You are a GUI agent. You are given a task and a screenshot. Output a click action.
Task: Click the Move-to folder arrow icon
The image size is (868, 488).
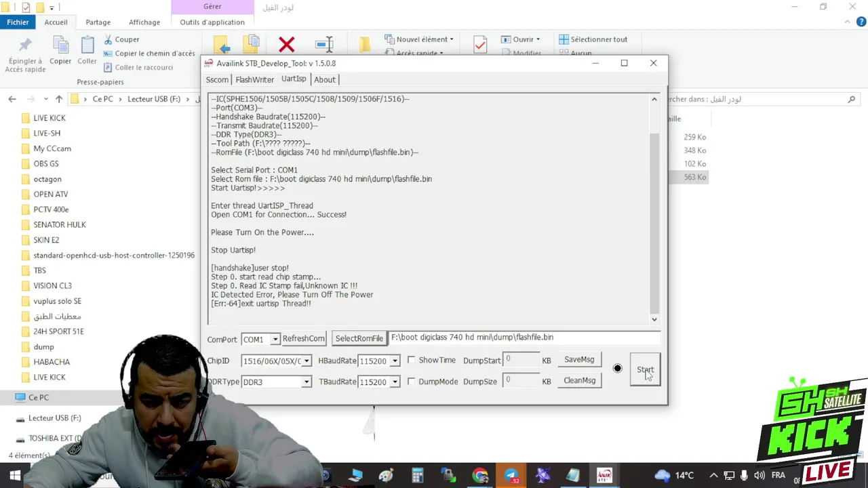[x=222, y=45]
